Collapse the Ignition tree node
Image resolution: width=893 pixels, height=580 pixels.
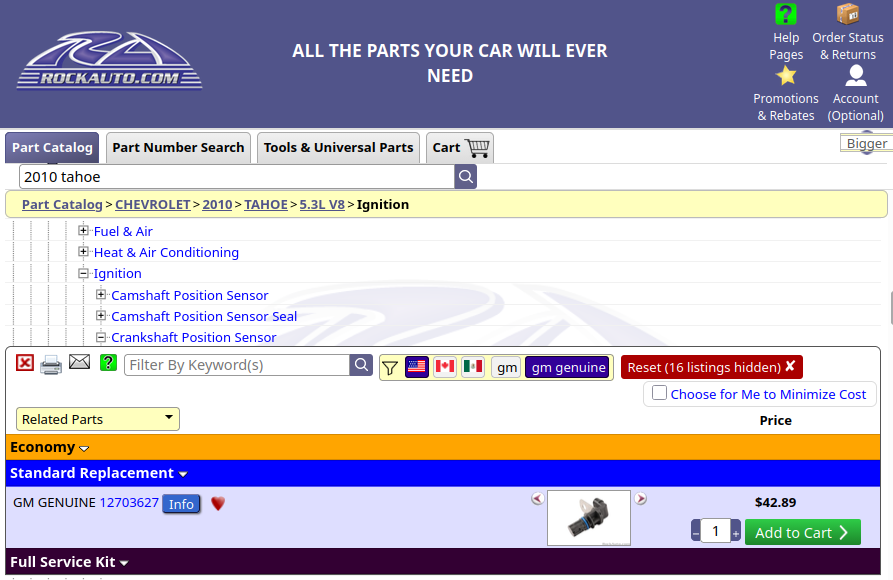84,273
